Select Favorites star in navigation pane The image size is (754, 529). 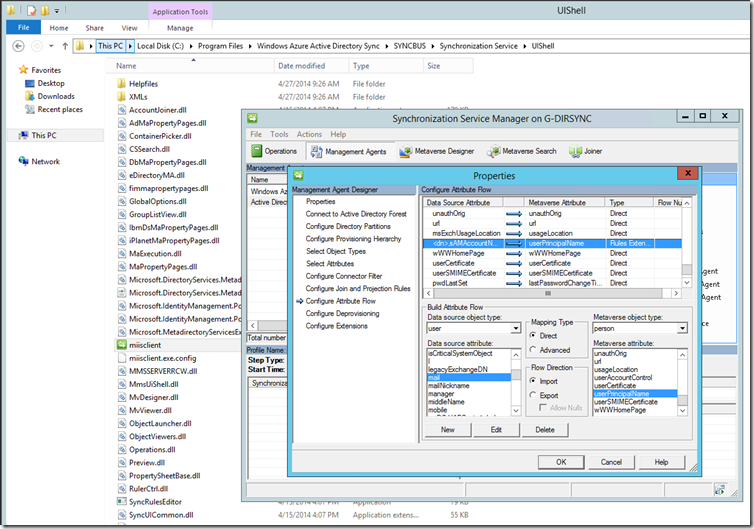pyautogui.click(x=23, y=70)
